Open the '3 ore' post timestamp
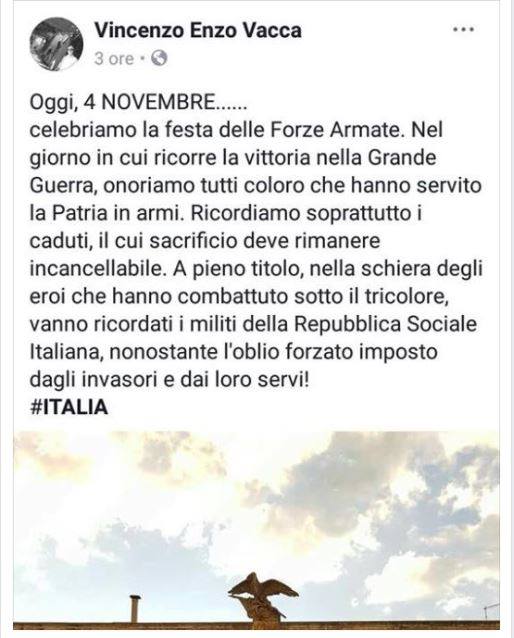Viewport: 514px width, 638px height. click(x=114, y=59)
